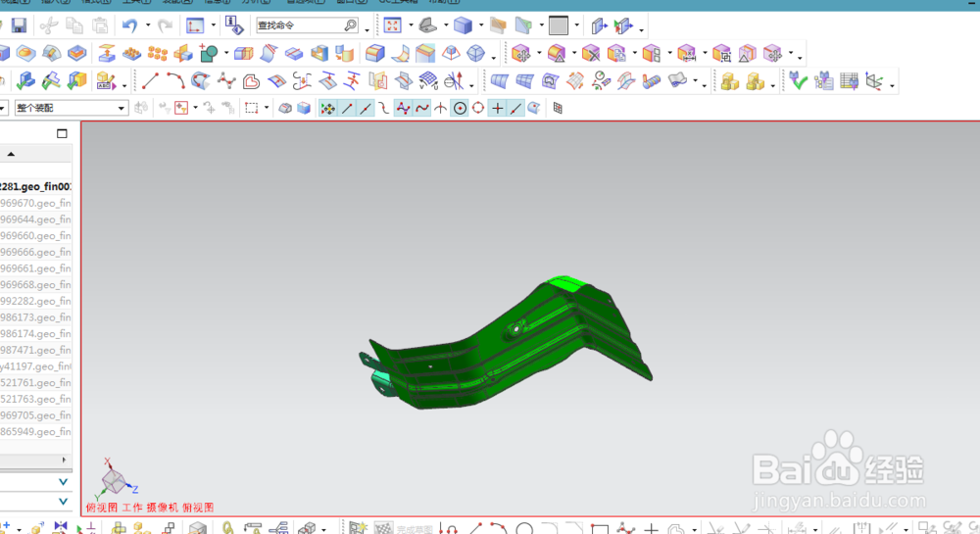980x534 pixels.
Task: Toggle Control Point snap option
Action: tap(384, 108)
